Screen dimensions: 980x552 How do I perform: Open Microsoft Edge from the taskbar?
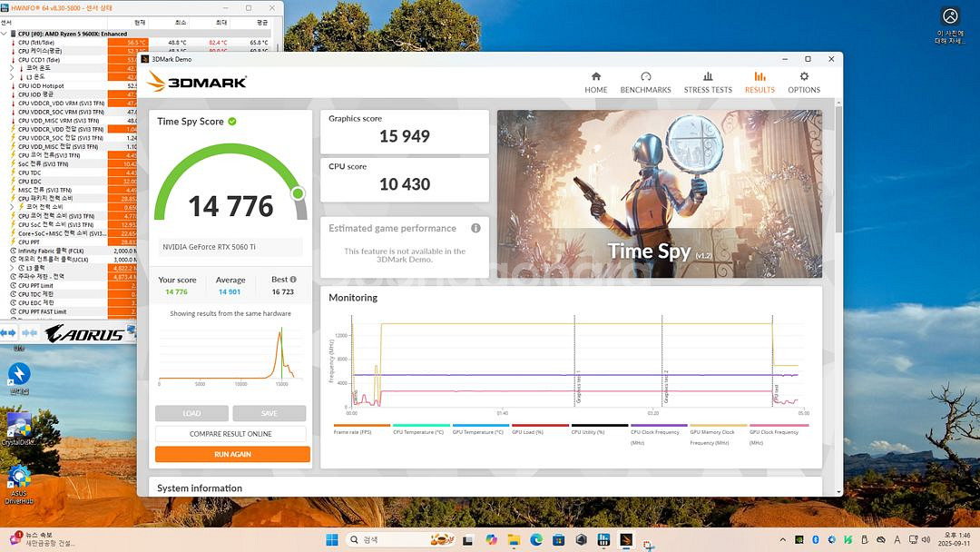[x=536, y=539]
